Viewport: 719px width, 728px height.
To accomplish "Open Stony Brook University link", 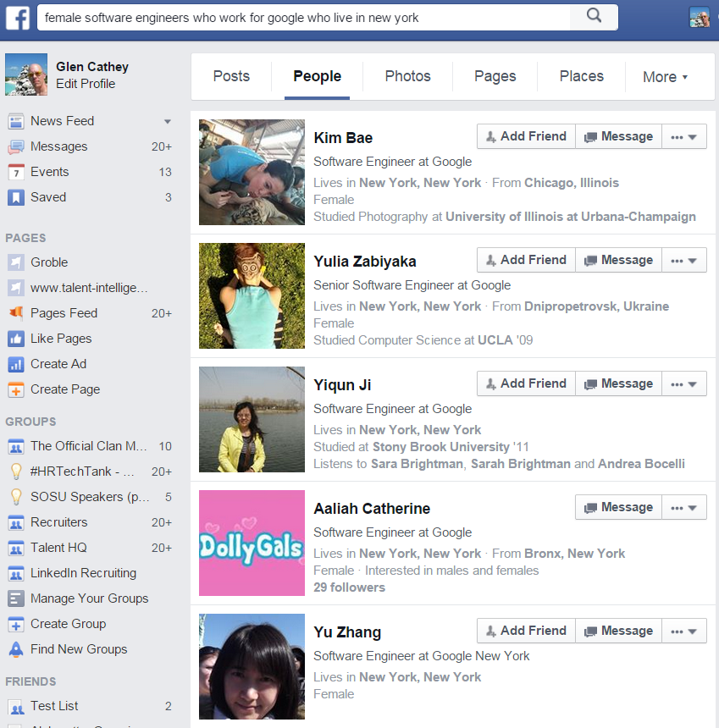I will (x=440, y=447).
